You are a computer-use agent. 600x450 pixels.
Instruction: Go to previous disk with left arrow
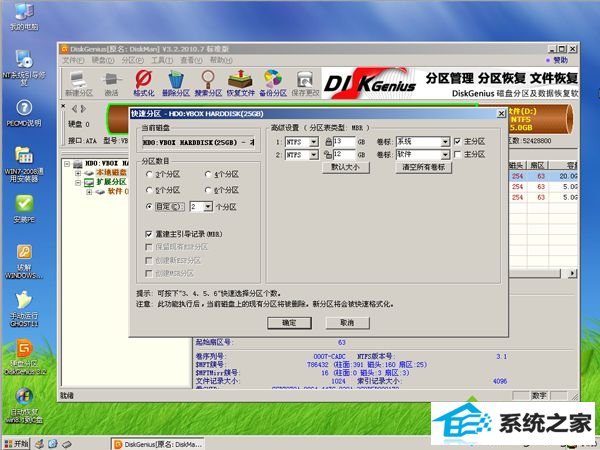pyautogui.click(x=75, y=109)
